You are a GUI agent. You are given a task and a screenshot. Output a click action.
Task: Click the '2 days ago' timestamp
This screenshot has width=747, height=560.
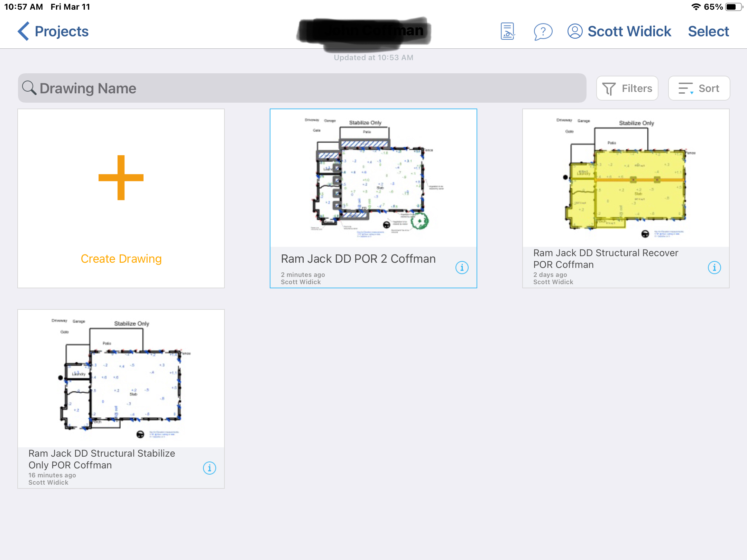tap(550, 274)
